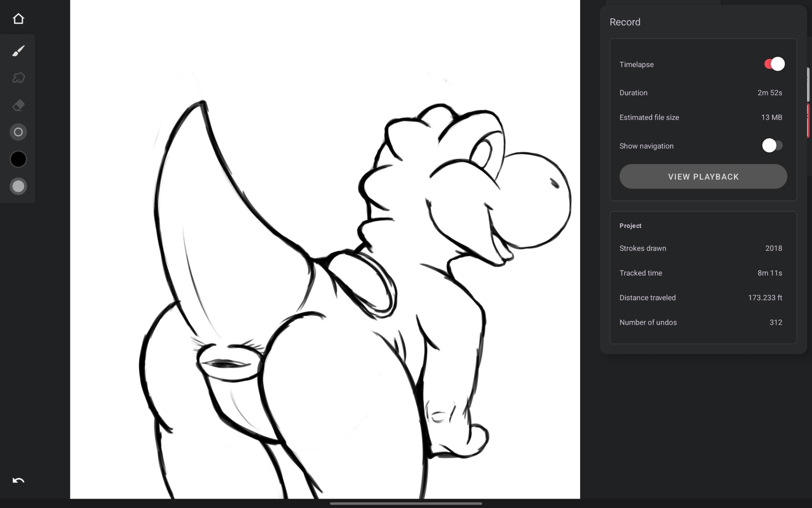Click the Project section heading

(x=630, y=226)
